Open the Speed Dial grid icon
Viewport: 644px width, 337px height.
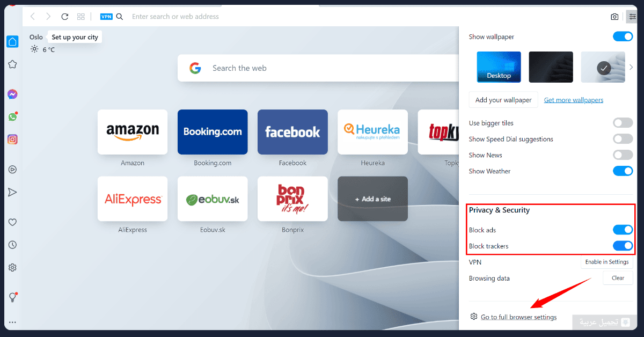point(81,17)
